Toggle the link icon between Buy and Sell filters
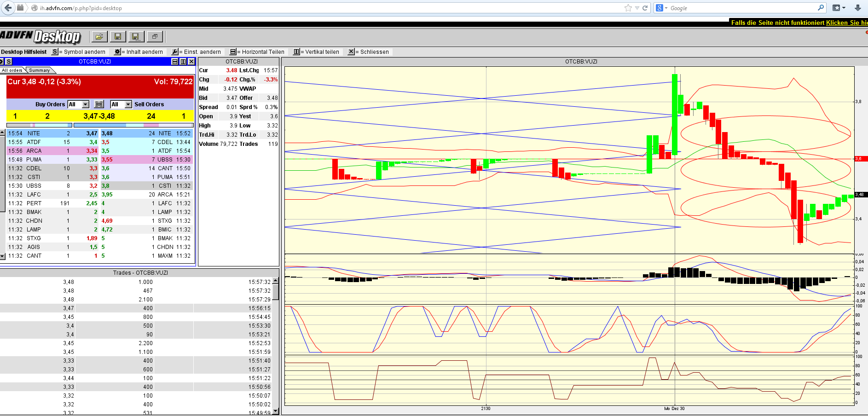868x416 pixels. coord(99,104)
